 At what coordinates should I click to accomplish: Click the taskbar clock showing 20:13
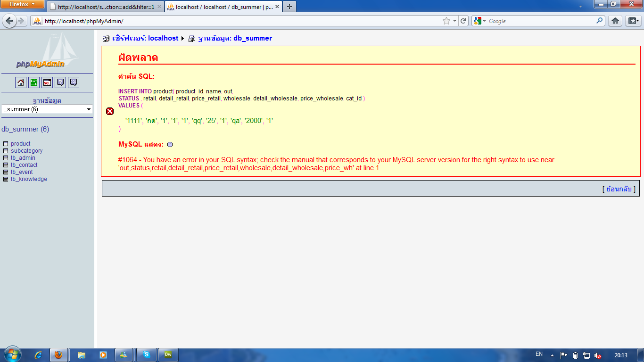(621, 355)
